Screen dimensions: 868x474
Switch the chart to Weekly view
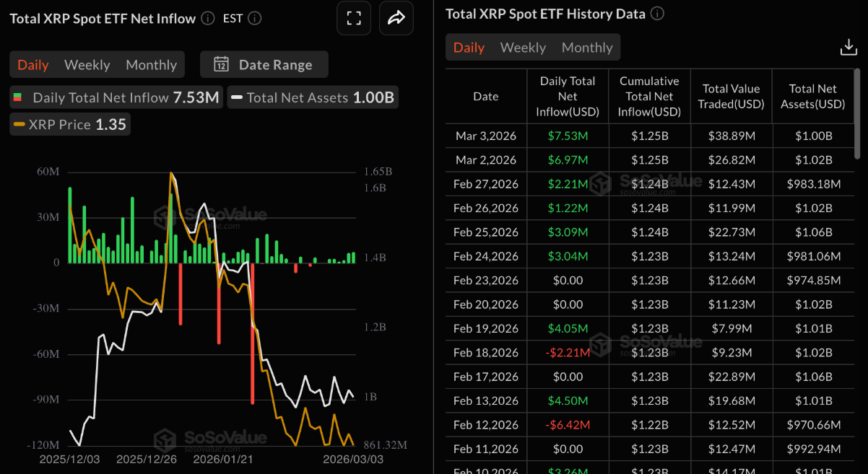coord(87,64)
